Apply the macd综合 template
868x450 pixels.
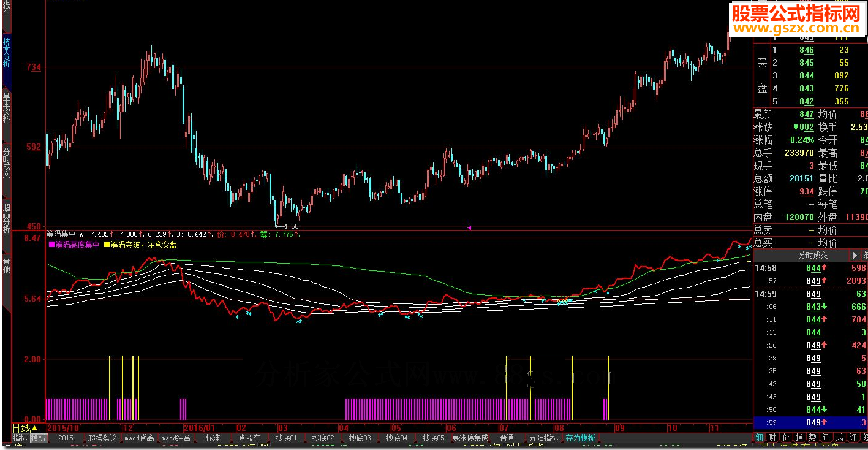176,438
